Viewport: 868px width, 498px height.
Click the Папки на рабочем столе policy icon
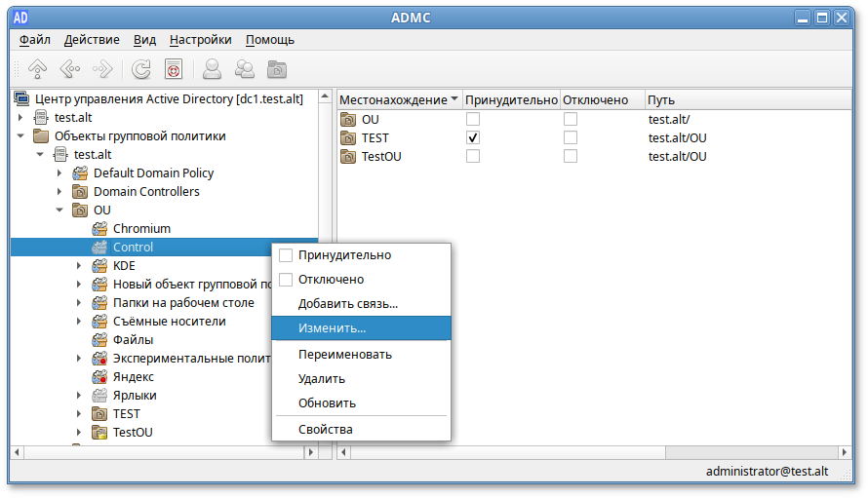click(99, 303)
